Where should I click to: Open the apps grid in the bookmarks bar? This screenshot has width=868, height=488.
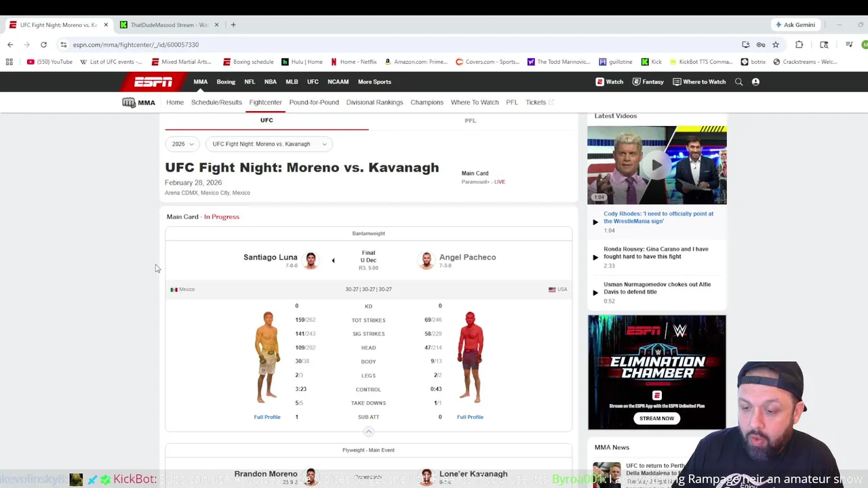pos(9,62)
